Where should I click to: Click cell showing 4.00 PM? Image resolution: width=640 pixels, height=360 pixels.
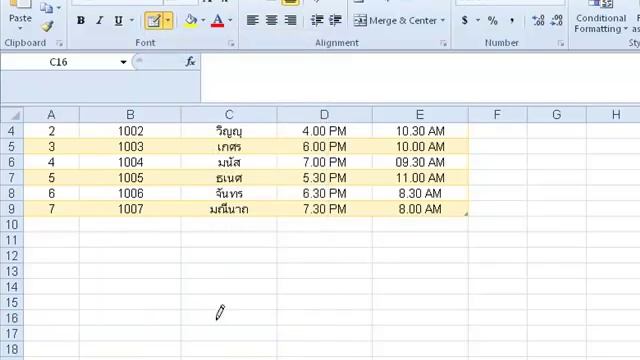click(x=324, y=131)
